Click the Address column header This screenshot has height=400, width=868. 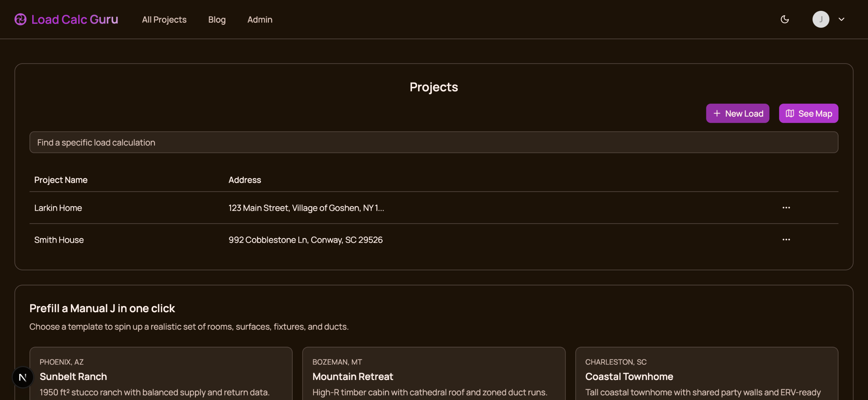(x=244, y=180)
